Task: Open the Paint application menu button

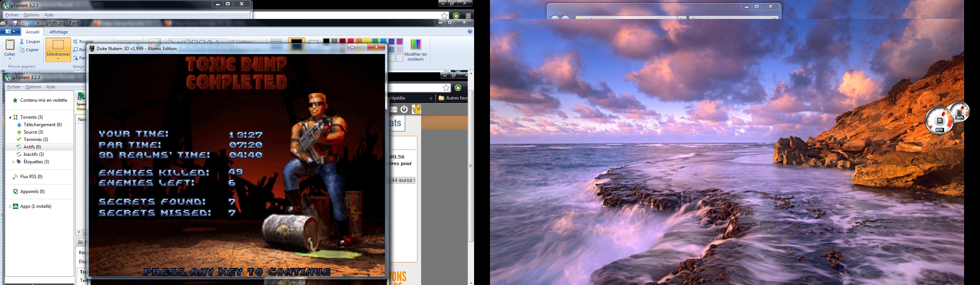Action: (x=10, y=32)
